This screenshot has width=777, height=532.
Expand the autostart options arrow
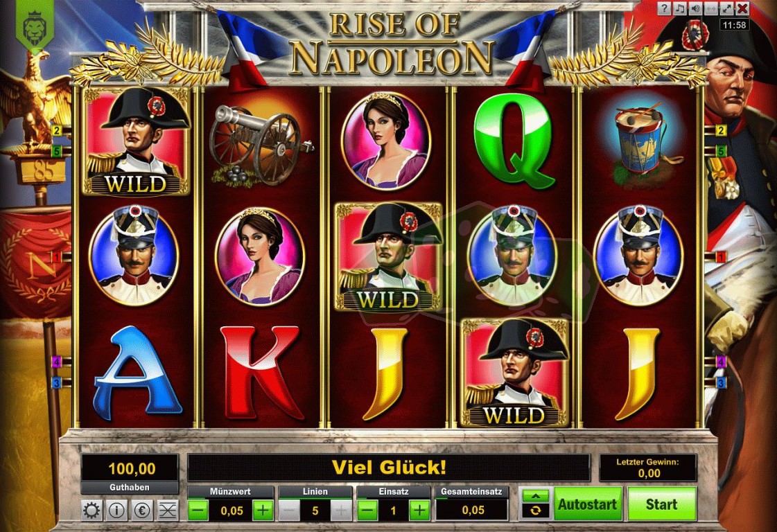[x=535, y=495]
